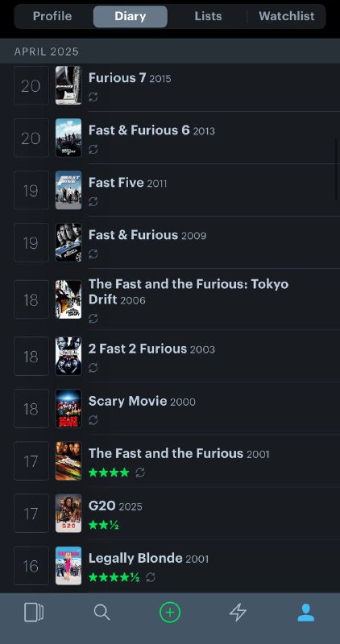Tap the date box 16 for Legally Blonde

pyautogui.click(x=31, y=566)
